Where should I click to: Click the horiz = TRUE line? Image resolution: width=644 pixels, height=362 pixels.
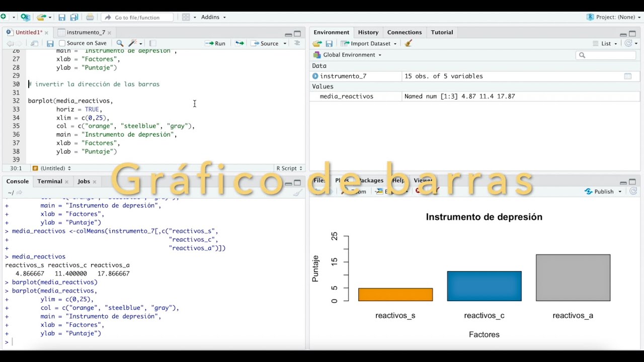(79, 109)
